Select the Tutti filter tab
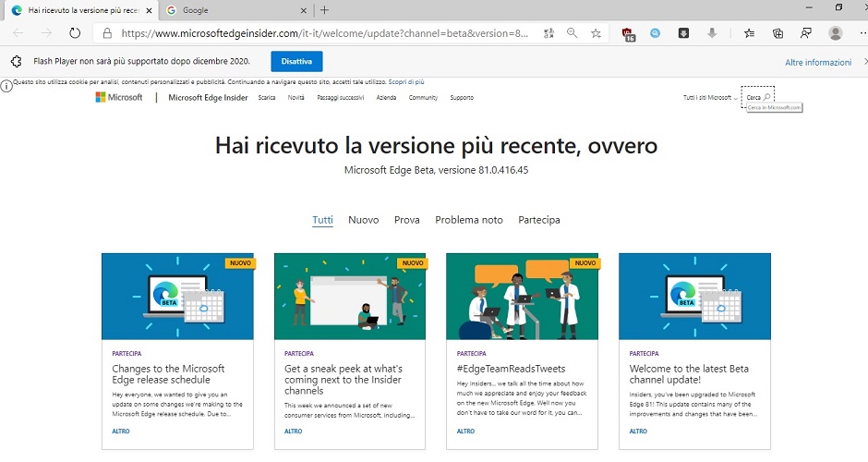Viewport: 868px width, 462px height. tap(323, 220)
